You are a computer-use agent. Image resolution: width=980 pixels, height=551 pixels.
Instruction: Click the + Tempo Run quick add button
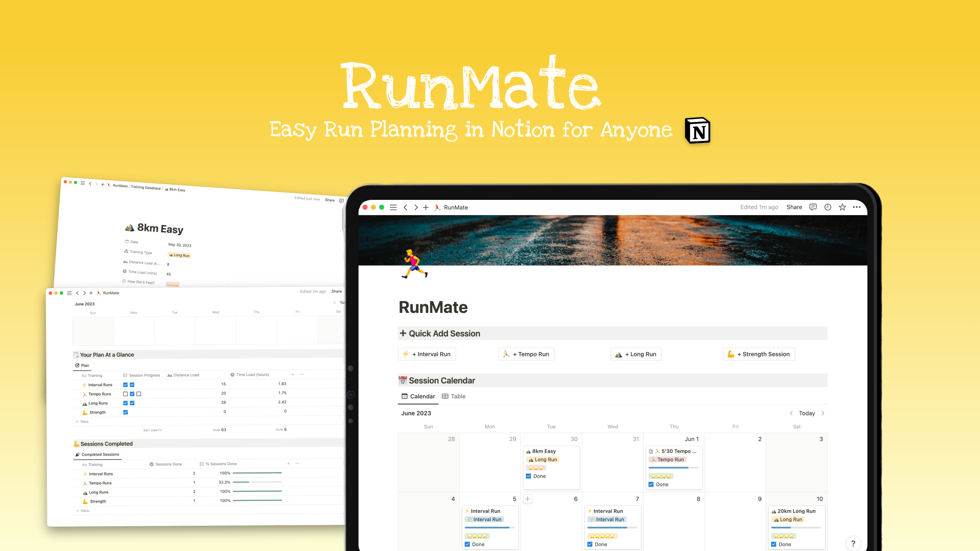point(526,354)
